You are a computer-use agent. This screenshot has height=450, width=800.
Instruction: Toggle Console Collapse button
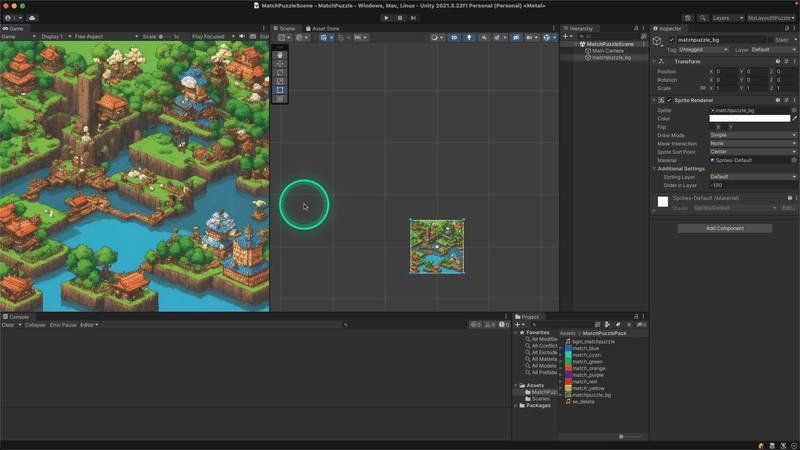[x=35, y=325]
